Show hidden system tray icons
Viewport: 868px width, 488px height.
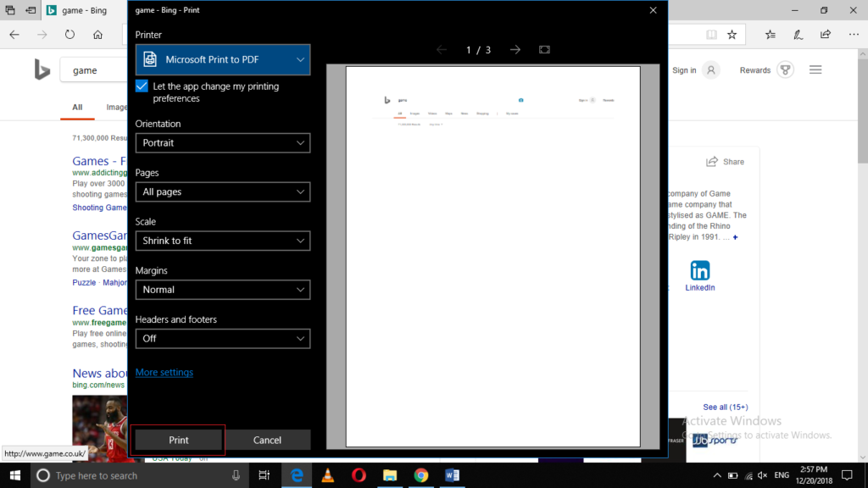click(x=717, y=475)
